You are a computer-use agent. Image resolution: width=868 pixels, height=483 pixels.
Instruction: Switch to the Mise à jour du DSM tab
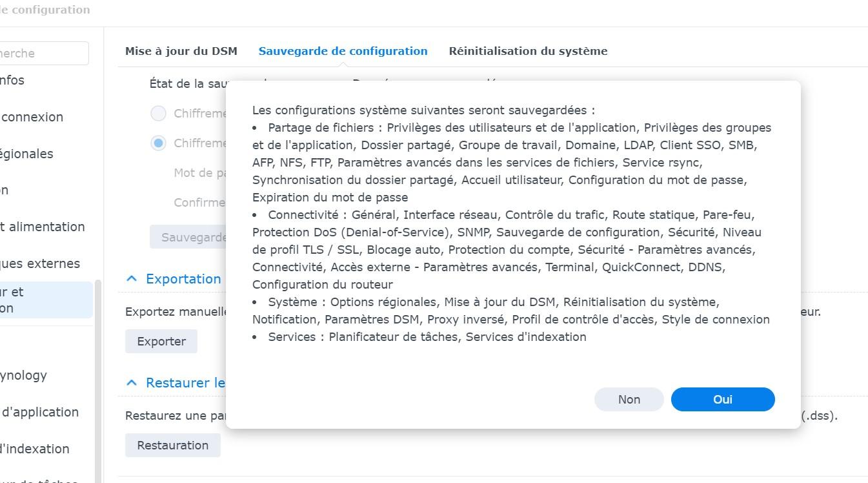click(181, 51)
